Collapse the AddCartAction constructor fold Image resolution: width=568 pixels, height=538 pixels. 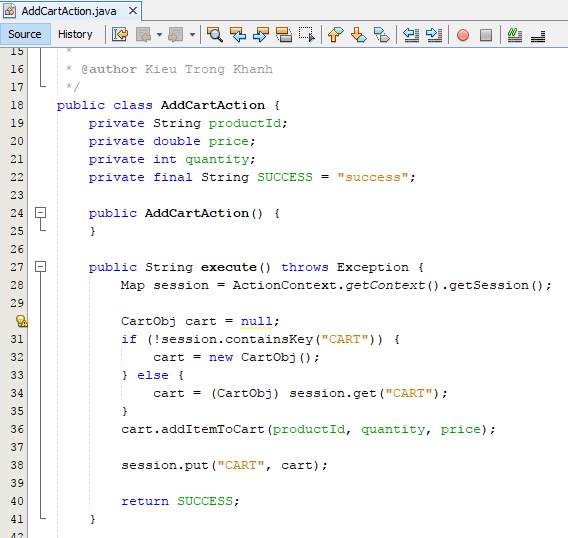[41, 213]
